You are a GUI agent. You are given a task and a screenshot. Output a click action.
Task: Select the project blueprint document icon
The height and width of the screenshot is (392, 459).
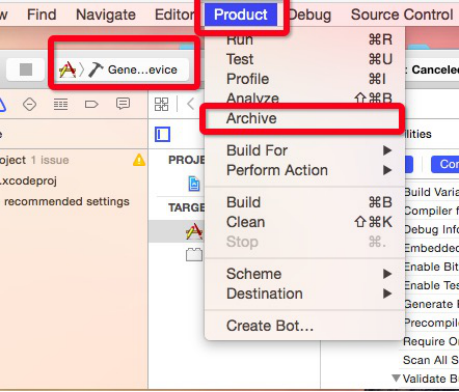194,183
